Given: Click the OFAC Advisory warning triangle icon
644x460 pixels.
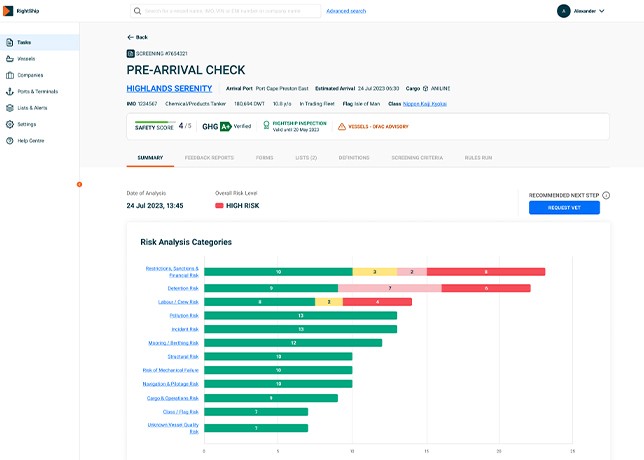Looking at the screenshot, I should 342,127.
